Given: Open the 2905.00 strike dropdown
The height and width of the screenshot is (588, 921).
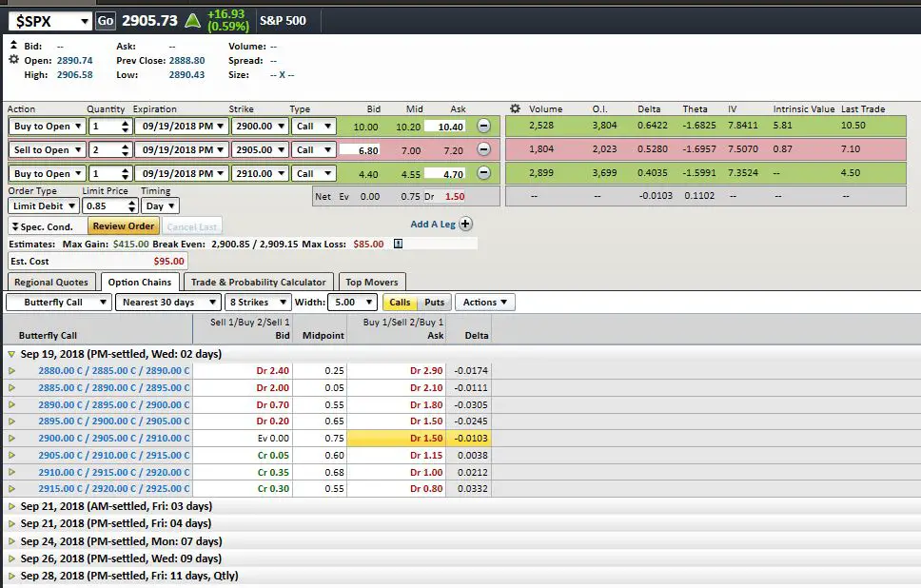Looking at the screenshot, I should (259, 149).
